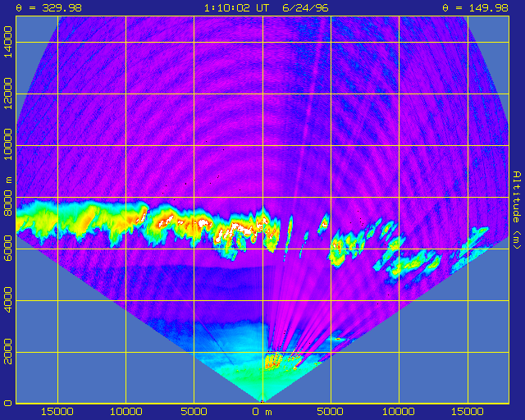Click the 6000 altitude tick label
The height and width of the screenshot is (420, 525).
pyautogui.click(x=7, y=249)
